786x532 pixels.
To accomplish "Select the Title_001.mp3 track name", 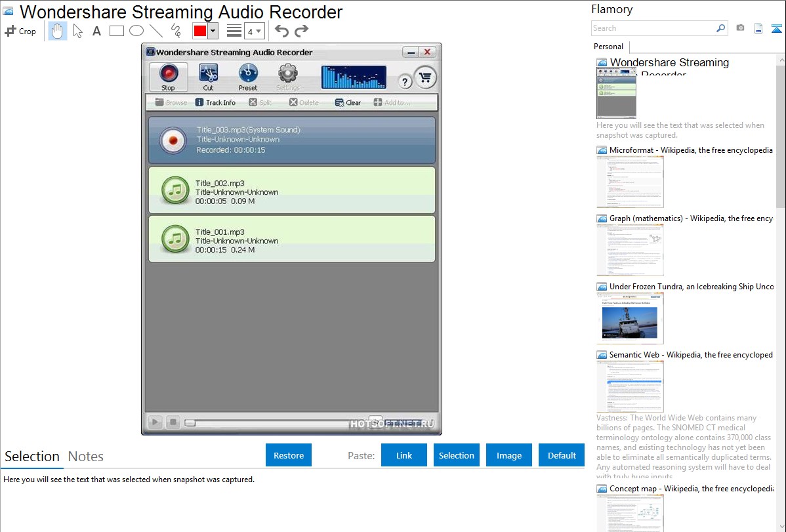I will (220, 232).
